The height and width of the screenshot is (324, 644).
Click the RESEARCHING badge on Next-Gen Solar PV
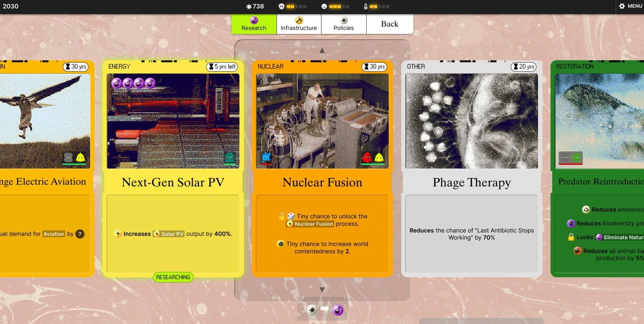[173, 277]
